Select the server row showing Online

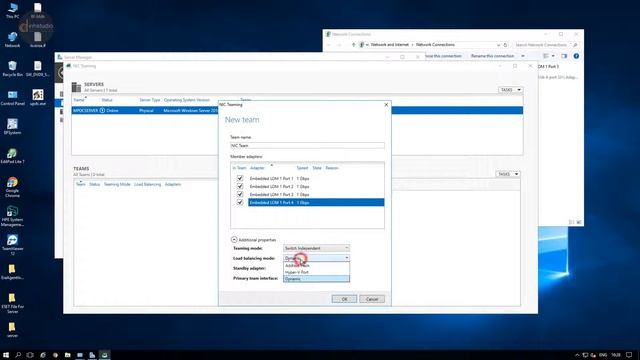297,111
